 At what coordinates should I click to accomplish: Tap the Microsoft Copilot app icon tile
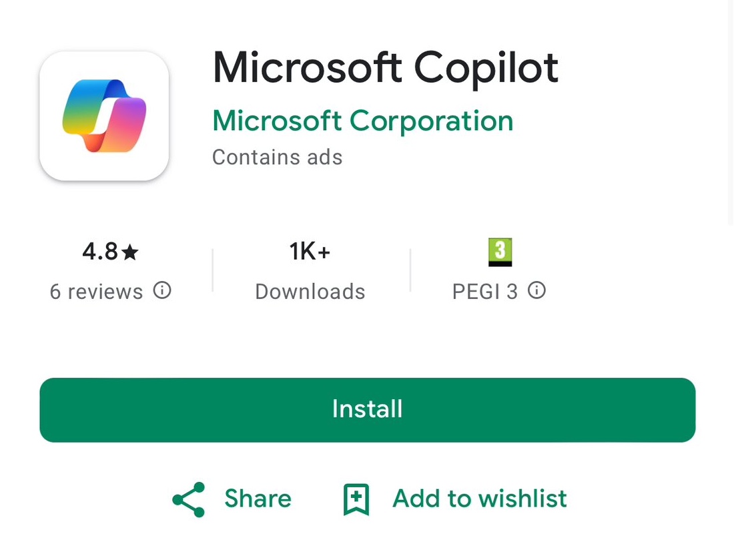(104, 116)
